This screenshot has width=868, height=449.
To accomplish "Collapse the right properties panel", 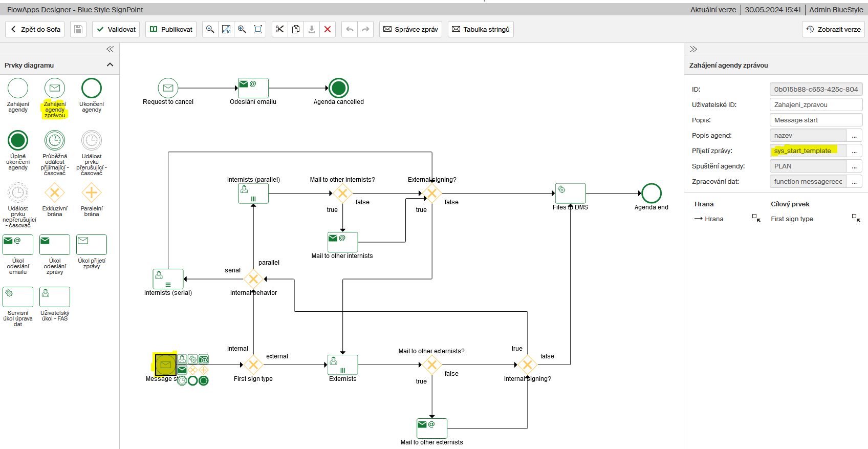I will (693, 49).
